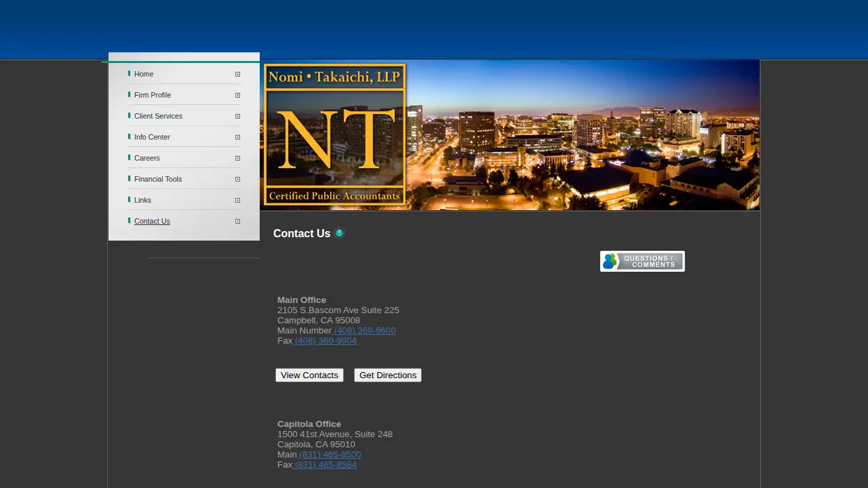Click the Contact Us navigation link

point(152,221)
